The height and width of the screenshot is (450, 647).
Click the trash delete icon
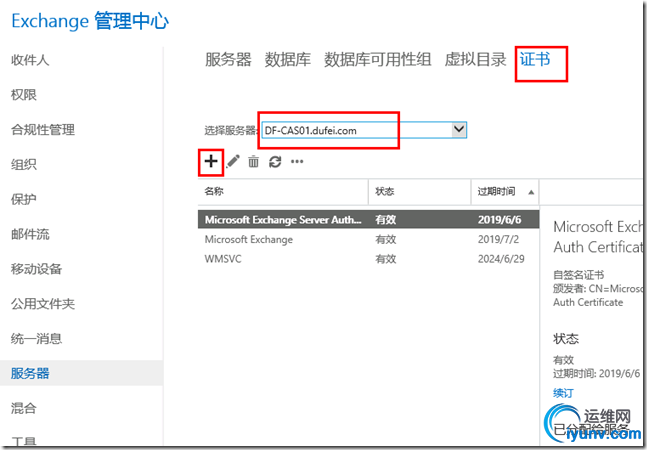coord(253,162)
